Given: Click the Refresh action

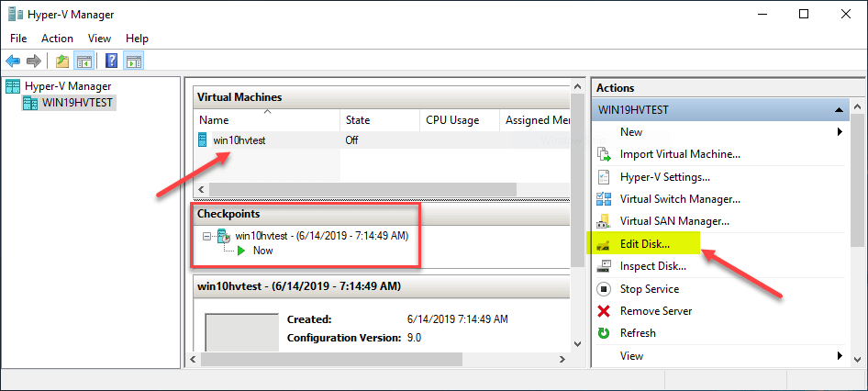Looking at the screenshot, I should 638,333.
